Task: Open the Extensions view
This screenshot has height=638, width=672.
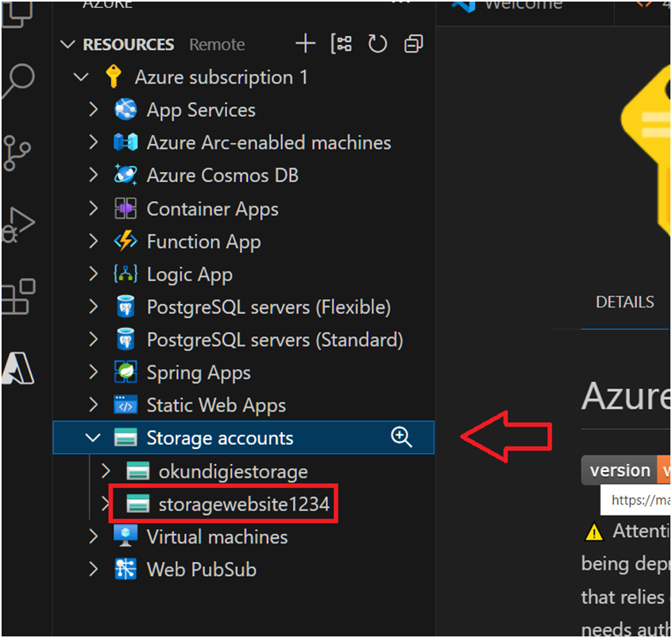Action: click(18, 296)
